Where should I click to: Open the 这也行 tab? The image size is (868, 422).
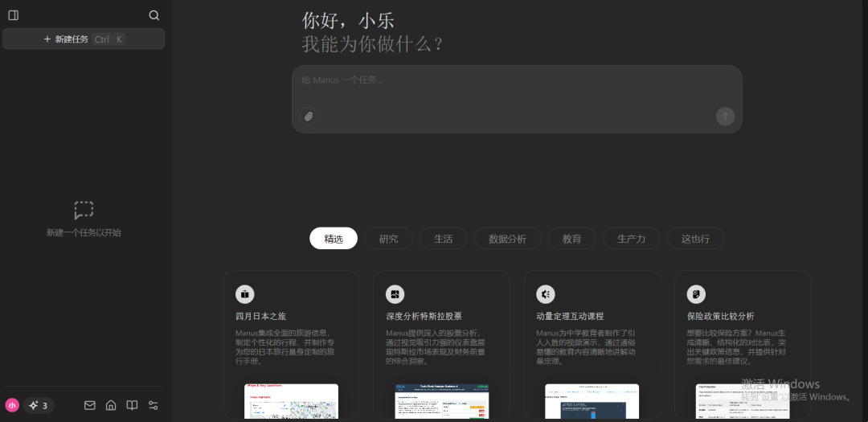[695, 239]
